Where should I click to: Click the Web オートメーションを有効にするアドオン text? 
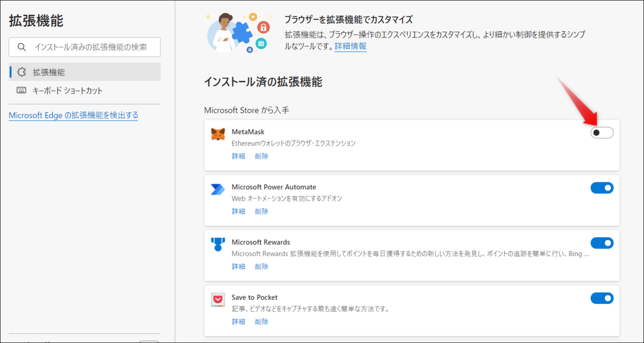tap(287, 199)
